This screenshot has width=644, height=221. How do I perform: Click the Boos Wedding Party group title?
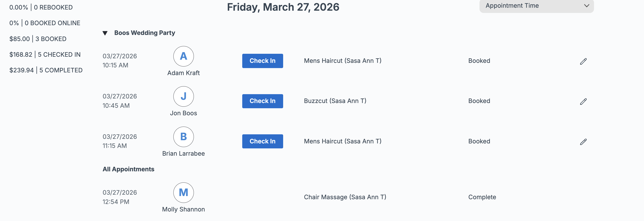coord(145,33)
